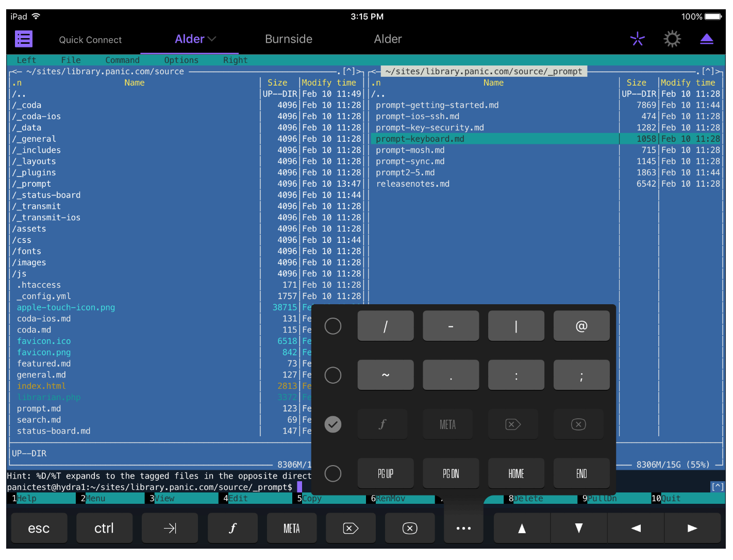
Task: Tap the three-dots more keys button
Action: click(463, 528)
